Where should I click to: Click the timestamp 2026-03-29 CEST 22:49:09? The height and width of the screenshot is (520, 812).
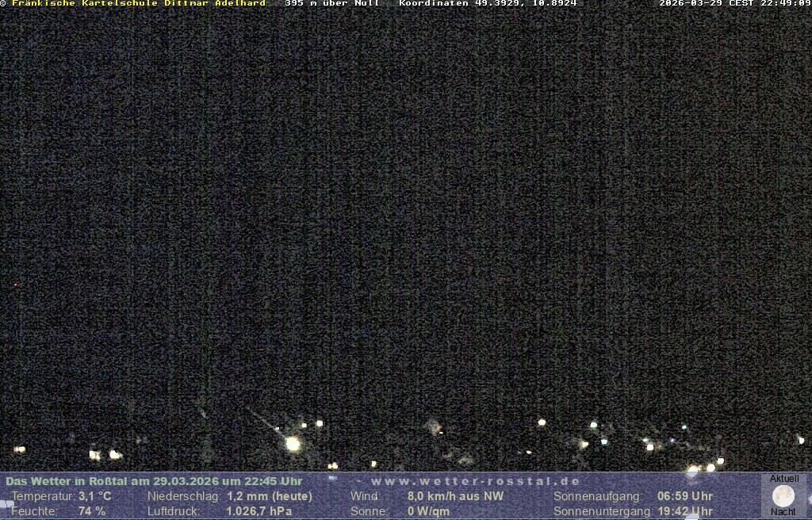[735, 4]
